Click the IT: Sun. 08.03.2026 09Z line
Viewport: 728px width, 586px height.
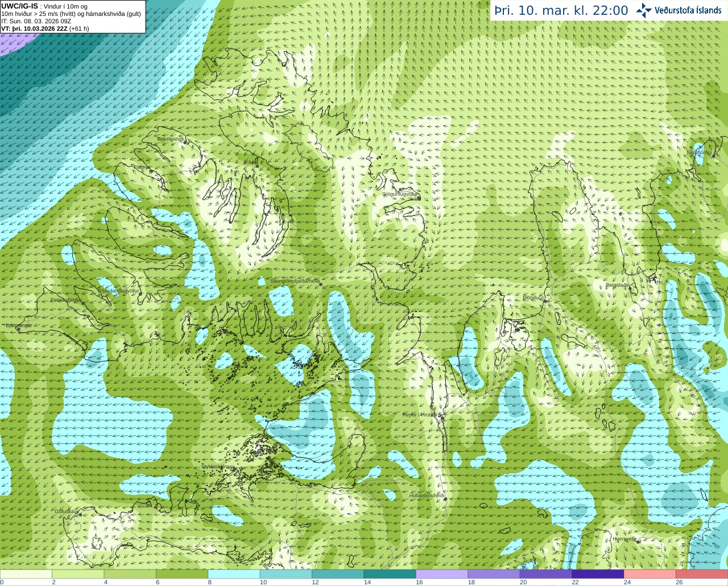click(36, 21)
